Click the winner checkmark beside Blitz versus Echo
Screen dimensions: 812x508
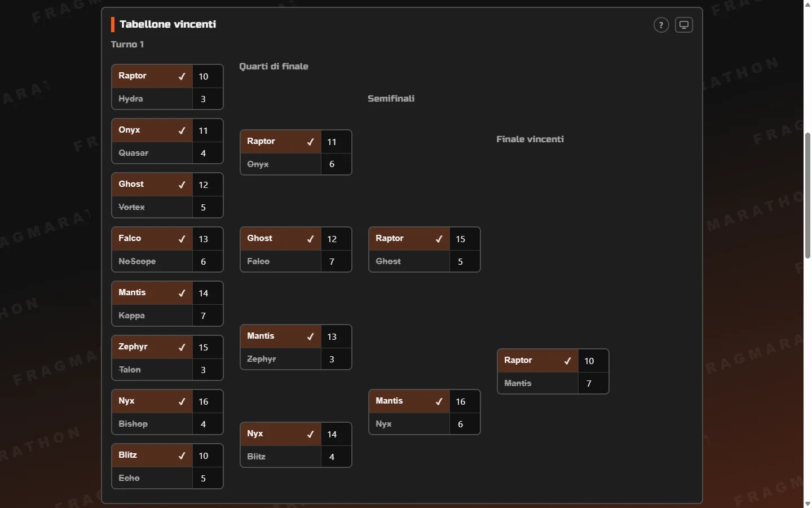coord(182,456)
